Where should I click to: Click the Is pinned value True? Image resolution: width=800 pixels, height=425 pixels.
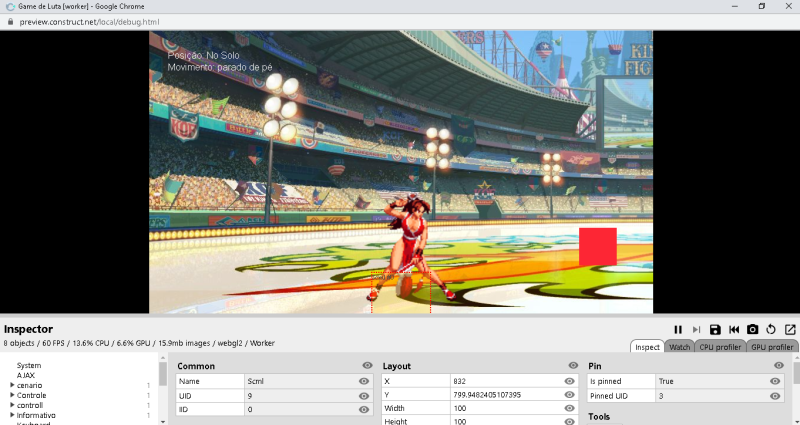pos(666,381)
